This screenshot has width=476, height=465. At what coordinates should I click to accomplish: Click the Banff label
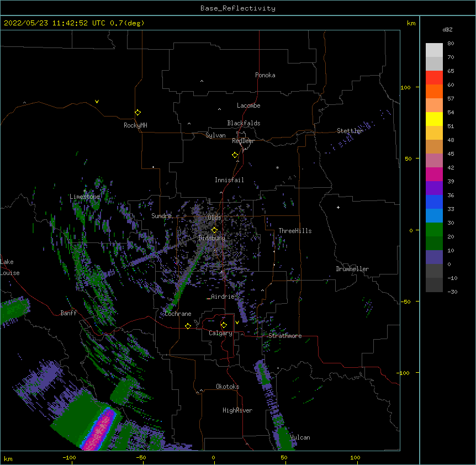(68, 313)
